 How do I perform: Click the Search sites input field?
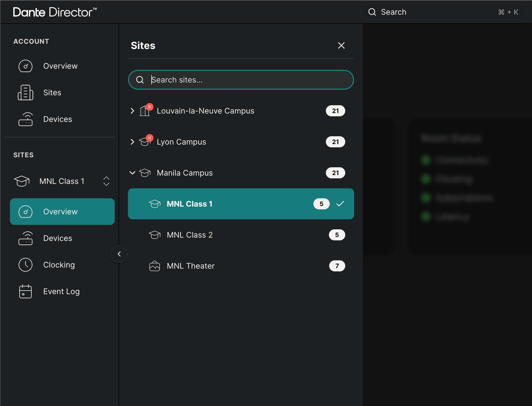pos(241,80)
